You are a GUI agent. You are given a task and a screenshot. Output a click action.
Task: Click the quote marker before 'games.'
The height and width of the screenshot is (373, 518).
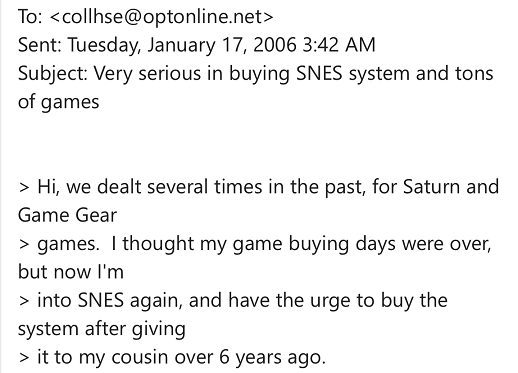[x=24, y=244]
